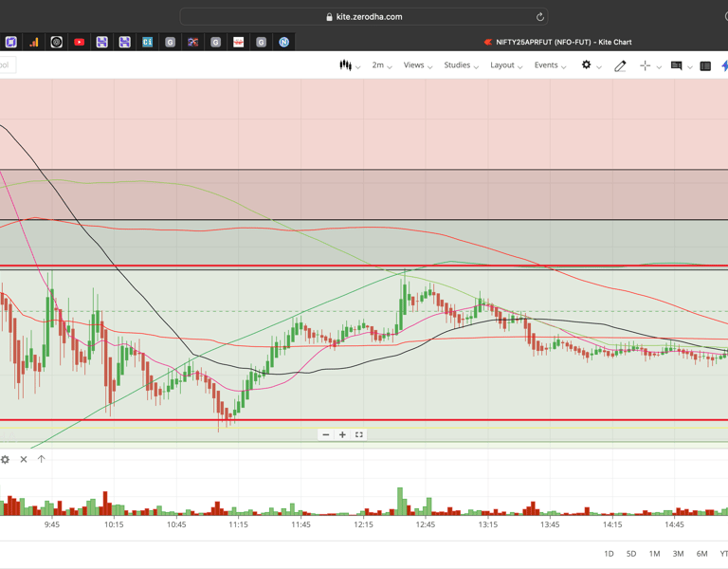Click the tallest green volume bar before 12:45
Viewport: 728px width, 569px height.
tap(400, 501)
